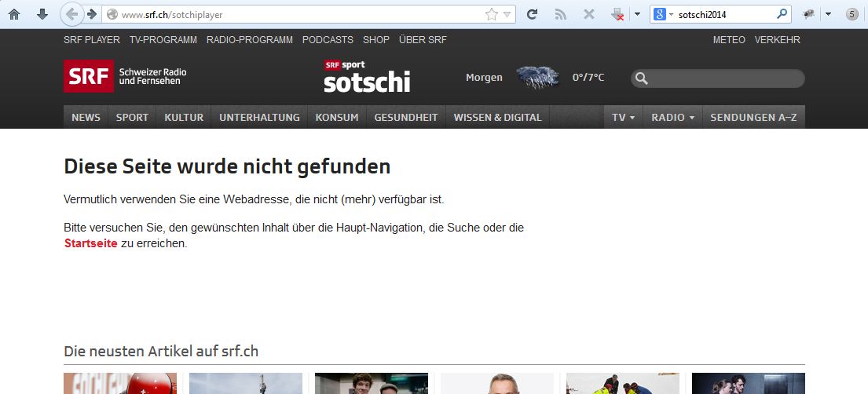The height and width of the screenshot is (394, 868).
Task: Subscribe via the RSS feed icon
Action: (561, 14)
